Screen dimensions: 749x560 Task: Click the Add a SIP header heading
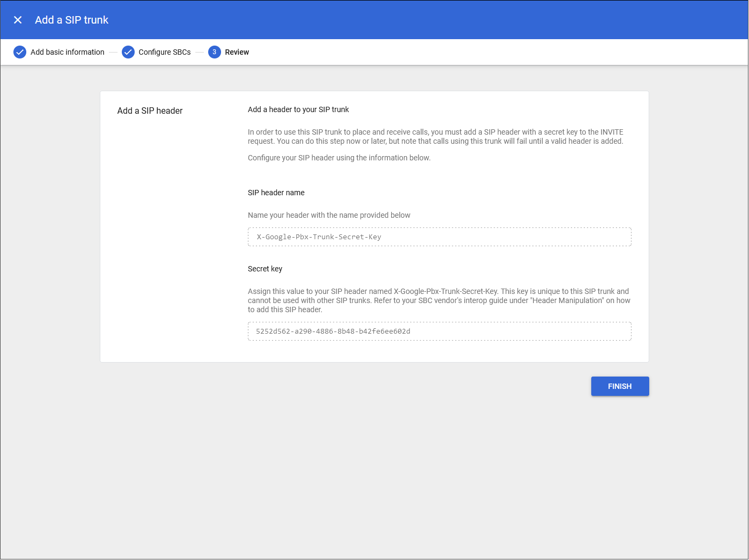(x=150, y=110)
